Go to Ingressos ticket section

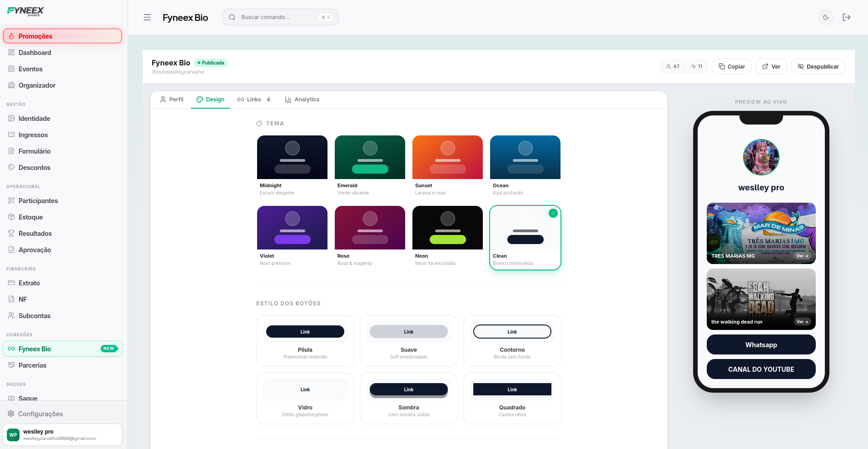33,135
